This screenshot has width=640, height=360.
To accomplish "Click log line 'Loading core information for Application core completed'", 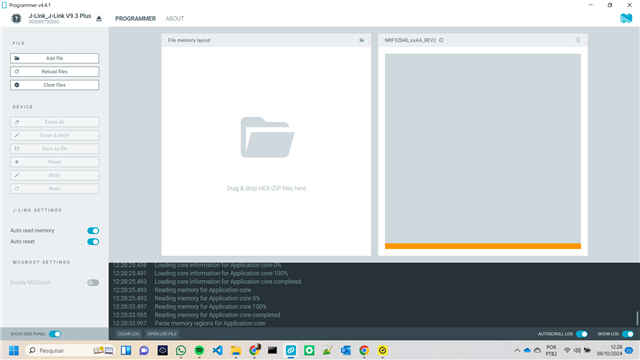I will click(228, 282).
